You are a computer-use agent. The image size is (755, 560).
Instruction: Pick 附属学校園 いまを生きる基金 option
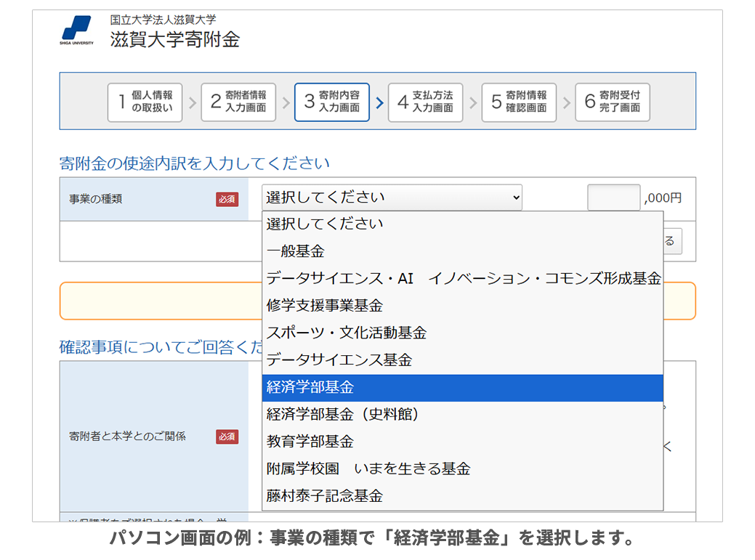tap(462, 468)
